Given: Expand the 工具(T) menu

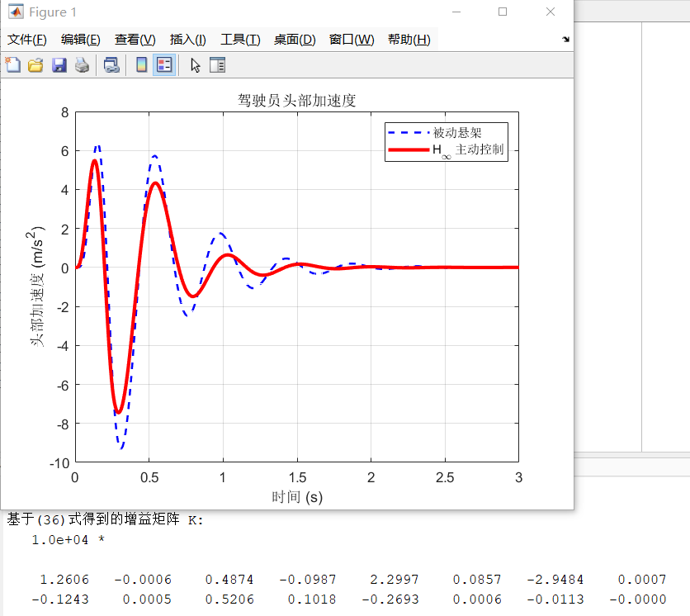Looking at the screenshot, I should (240, 40).
